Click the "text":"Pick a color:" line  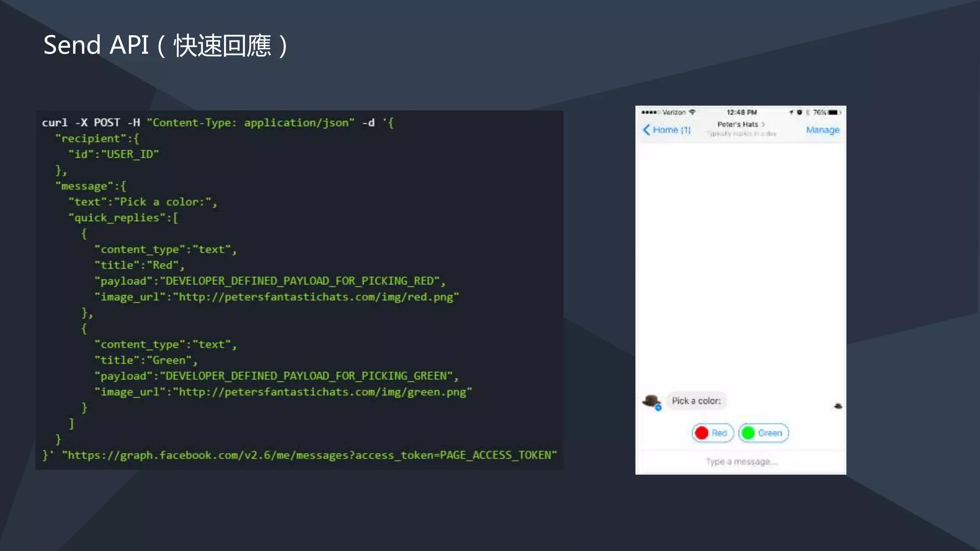[x=143, y=202]
